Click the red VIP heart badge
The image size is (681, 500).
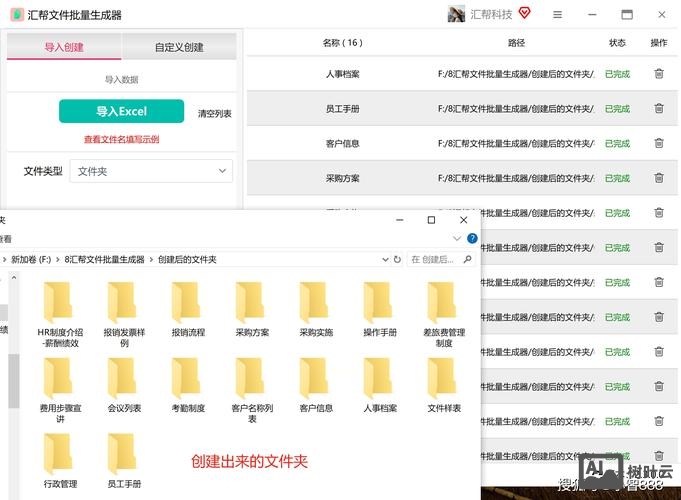525,13
